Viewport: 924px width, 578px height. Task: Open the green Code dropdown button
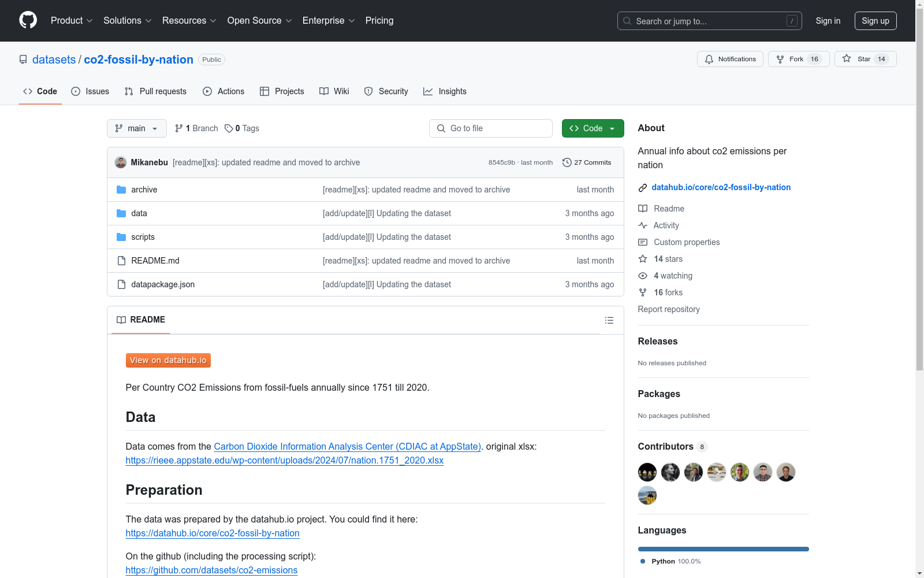pyautogui.click(x=593, y=128)
